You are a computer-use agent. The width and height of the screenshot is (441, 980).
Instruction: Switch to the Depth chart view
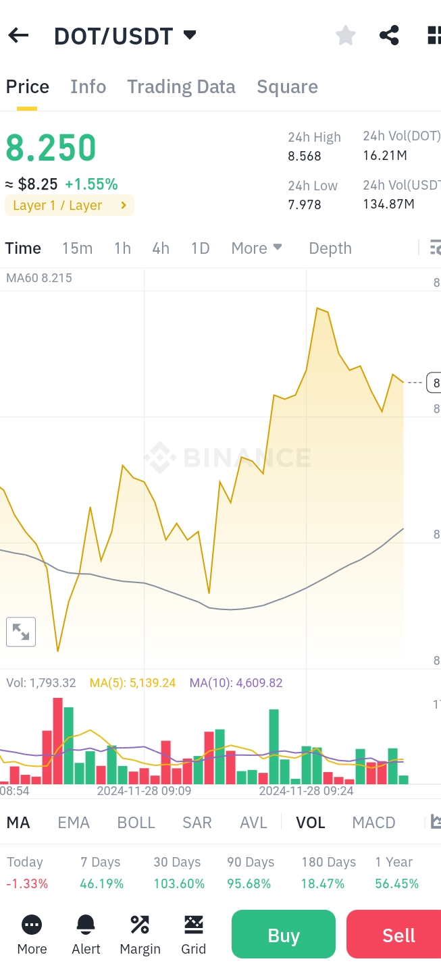pyautogui.click(x=330, y=248)
